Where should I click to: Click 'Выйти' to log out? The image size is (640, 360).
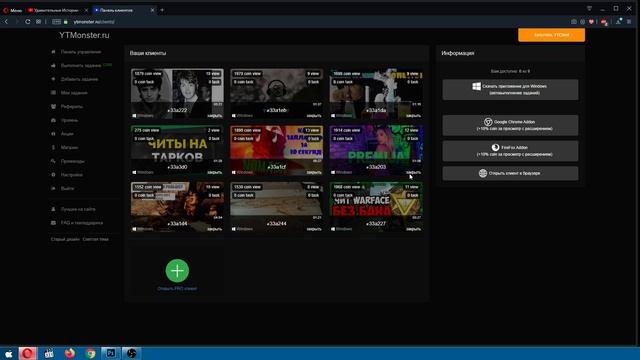[67, 189]
